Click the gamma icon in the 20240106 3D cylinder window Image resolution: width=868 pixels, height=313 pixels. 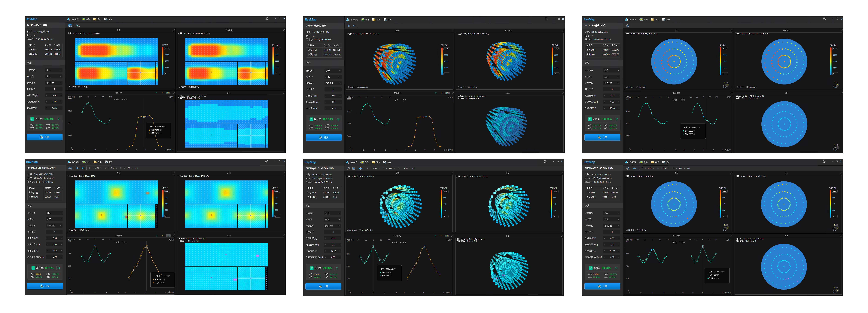[363, 20]
